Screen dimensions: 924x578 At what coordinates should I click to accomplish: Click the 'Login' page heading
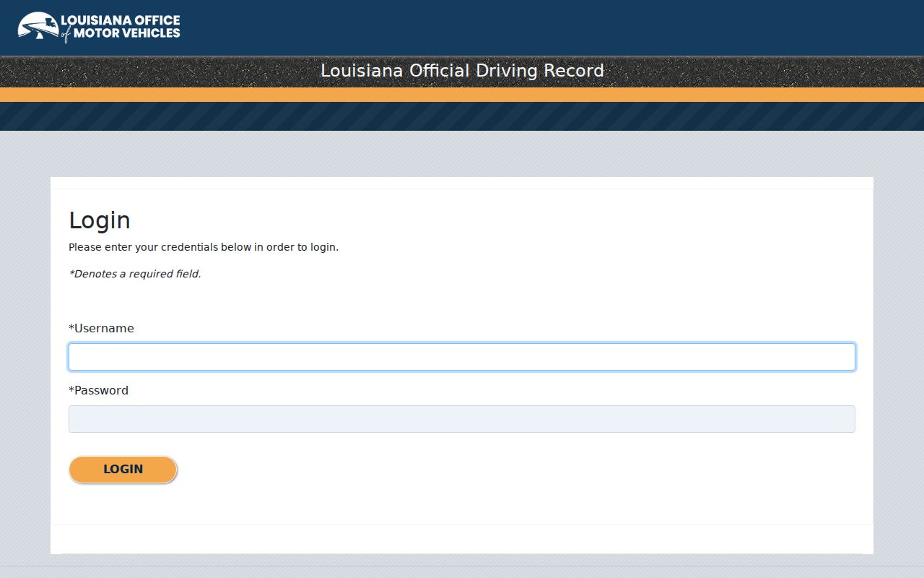tap(100, 220)
